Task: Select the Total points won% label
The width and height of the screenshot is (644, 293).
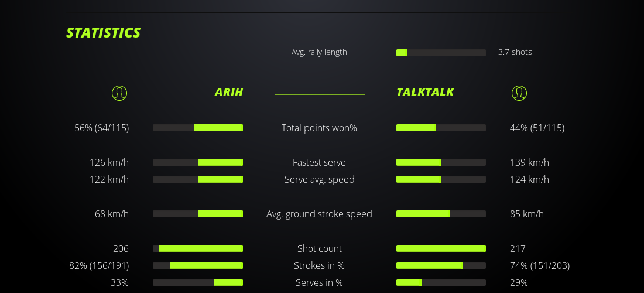Action: coord(319,128)
